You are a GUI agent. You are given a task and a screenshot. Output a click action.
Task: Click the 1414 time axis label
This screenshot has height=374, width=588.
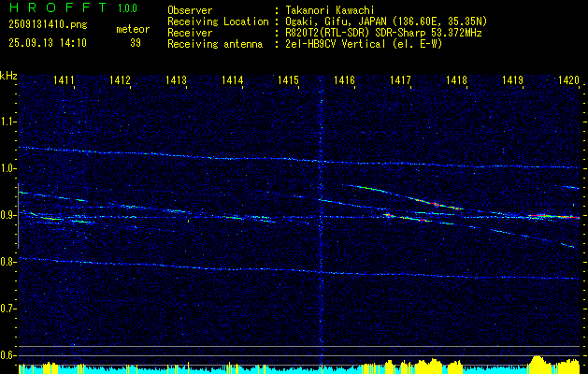coord(232,79)
